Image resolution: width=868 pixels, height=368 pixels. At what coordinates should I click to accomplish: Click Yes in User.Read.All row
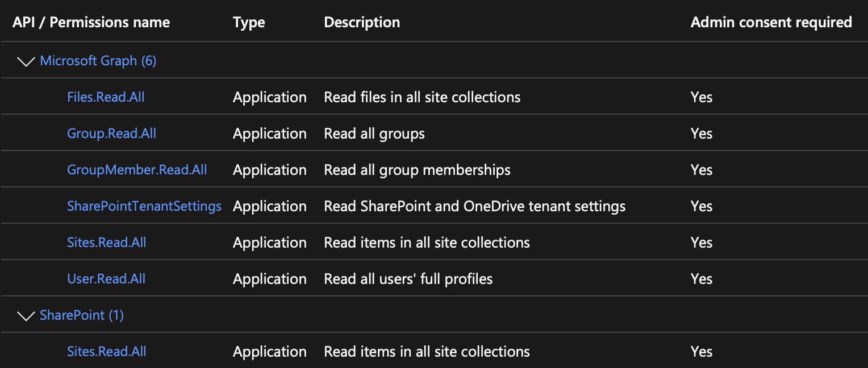click(x=702, y=279)
